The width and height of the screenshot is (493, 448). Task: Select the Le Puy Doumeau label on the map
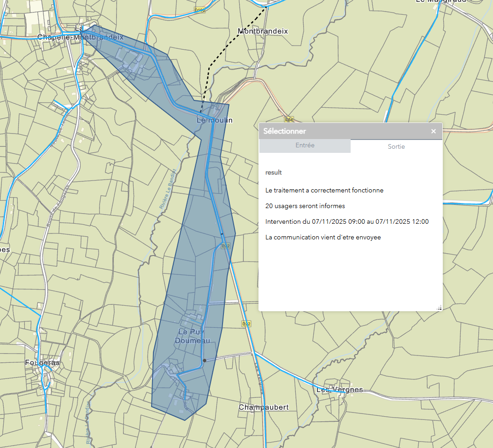(x=192, y=336)
